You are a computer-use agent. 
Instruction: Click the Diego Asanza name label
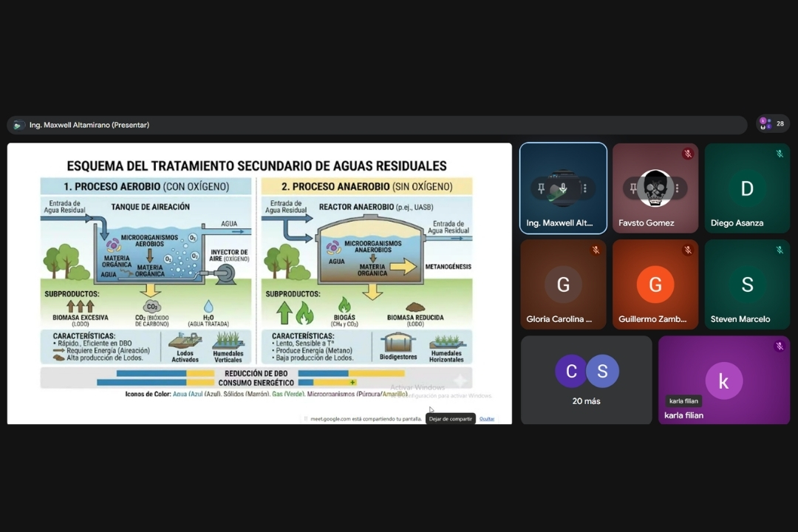[x=737, y=223]
